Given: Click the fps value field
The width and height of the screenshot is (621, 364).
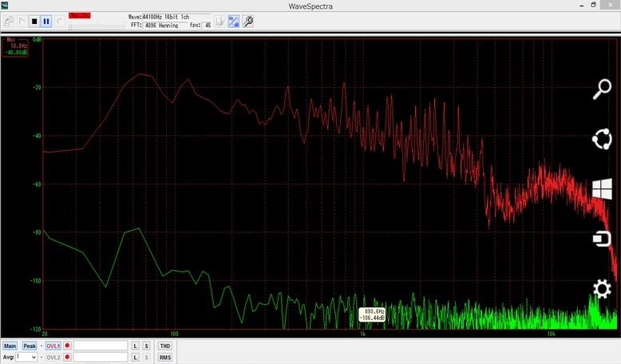Looking at the screenshot, I should pos(207,26).
